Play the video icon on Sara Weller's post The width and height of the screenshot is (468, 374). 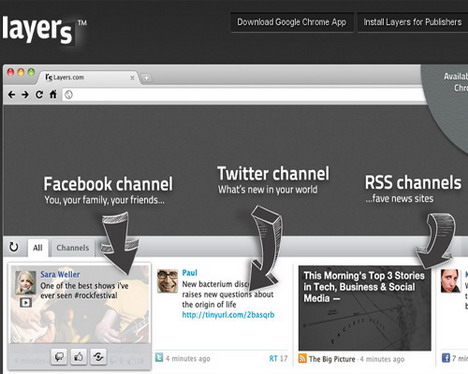click(26, 302)
